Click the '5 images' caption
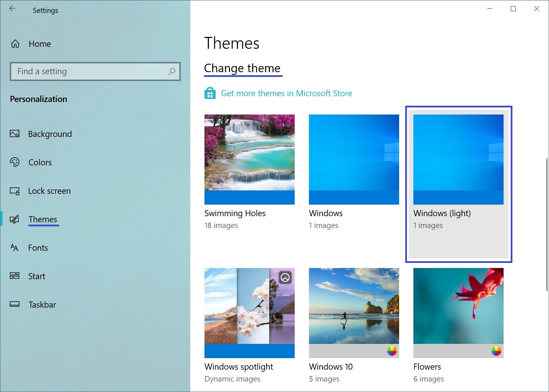The width and height of the screenshot is (549, 392). point(324,379)
